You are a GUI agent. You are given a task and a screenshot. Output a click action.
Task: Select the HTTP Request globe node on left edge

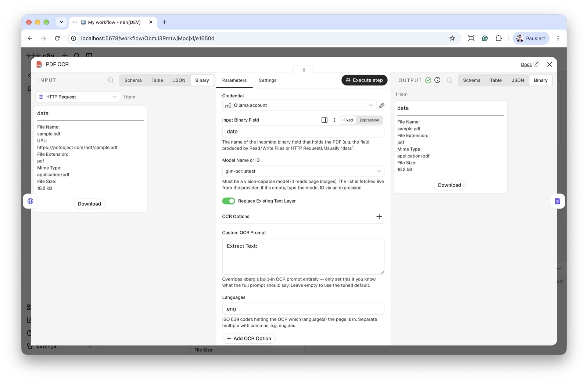31,201
